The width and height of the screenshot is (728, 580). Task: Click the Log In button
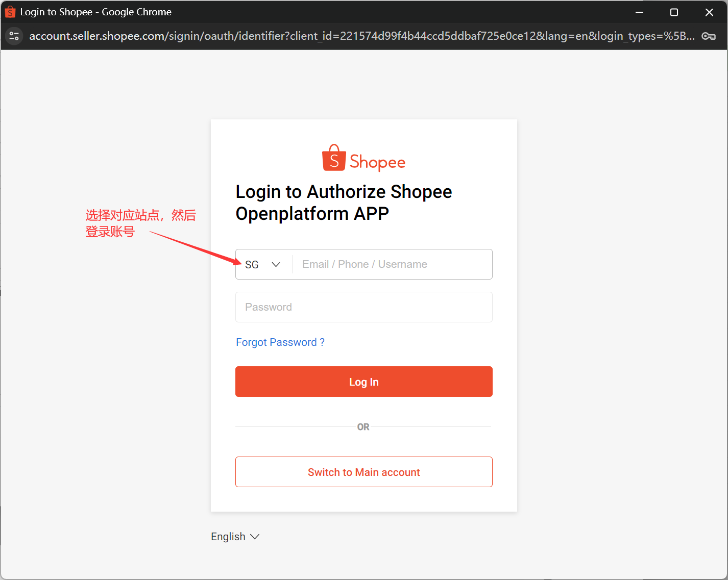363,382
